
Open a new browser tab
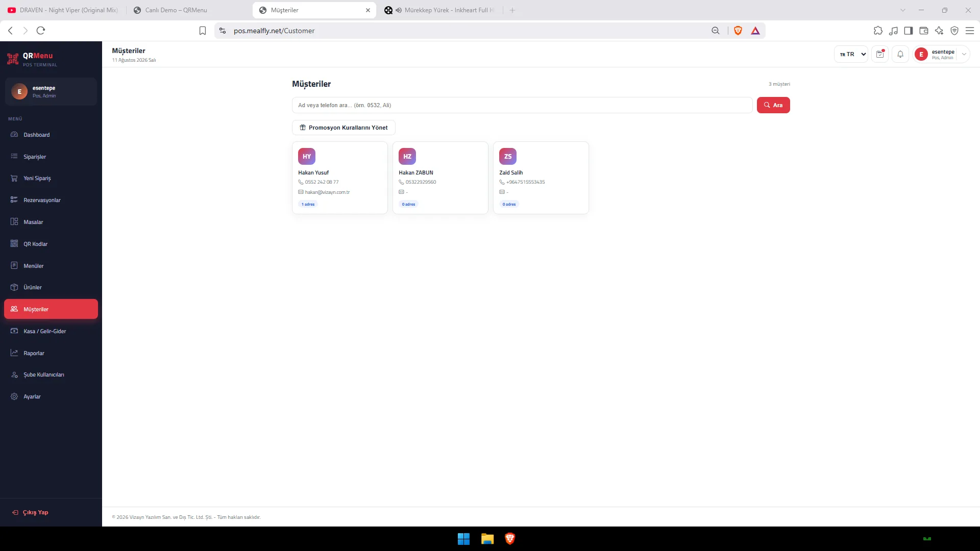(512, 10)
